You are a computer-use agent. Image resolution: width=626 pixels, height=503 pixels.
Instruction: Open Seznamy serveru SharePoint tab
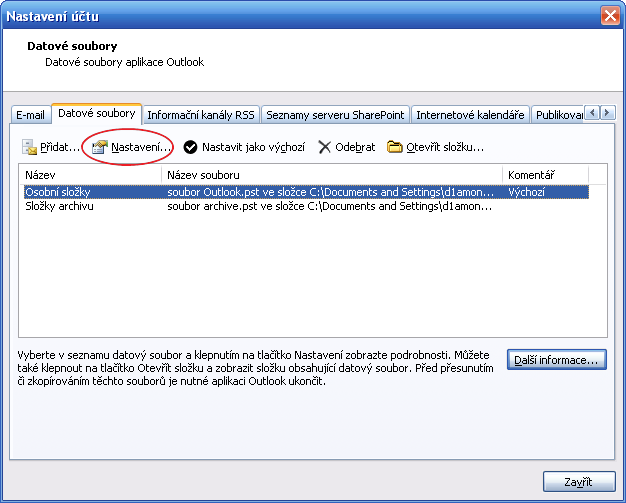coord(335,115)
